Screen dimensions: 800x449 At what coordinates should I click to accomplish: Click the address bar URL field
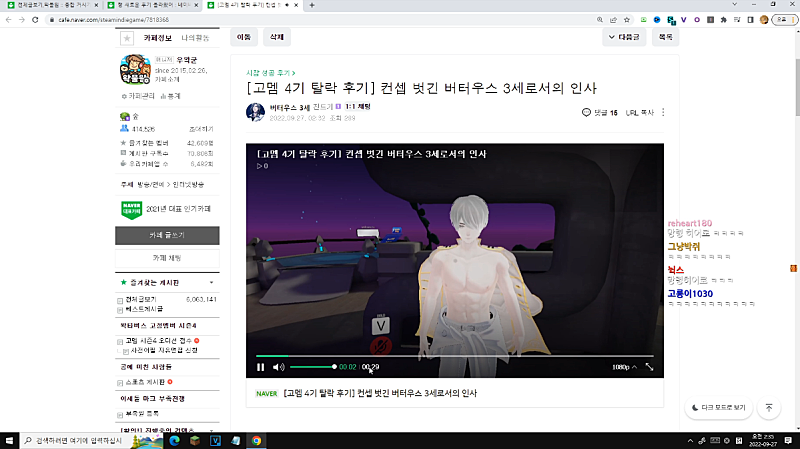321,20
